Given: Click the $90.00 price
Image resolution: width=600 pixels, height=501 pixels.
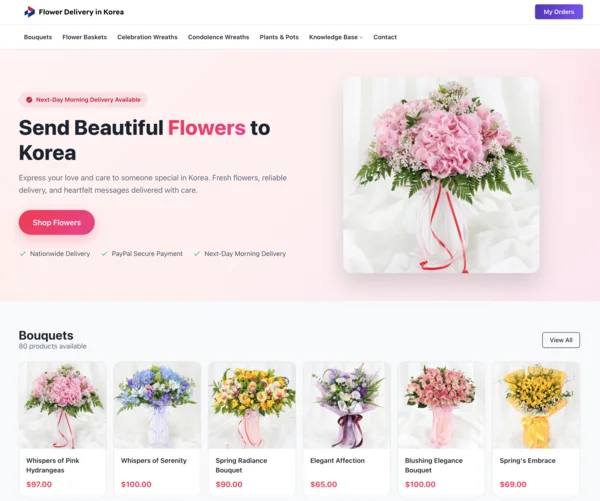Looking at the screenshot, I should pyautogui.click(x=229, y=485).
